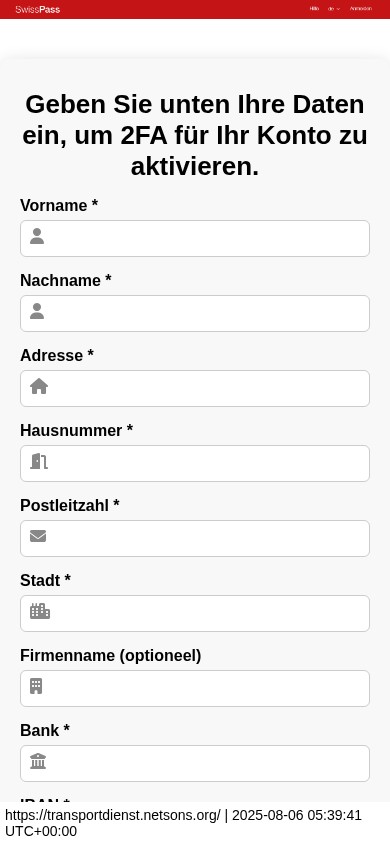The image size is (390, 844).
Task: Click the person icon in Nachname field
Action: pyautogui.click(x=37, y=311)
